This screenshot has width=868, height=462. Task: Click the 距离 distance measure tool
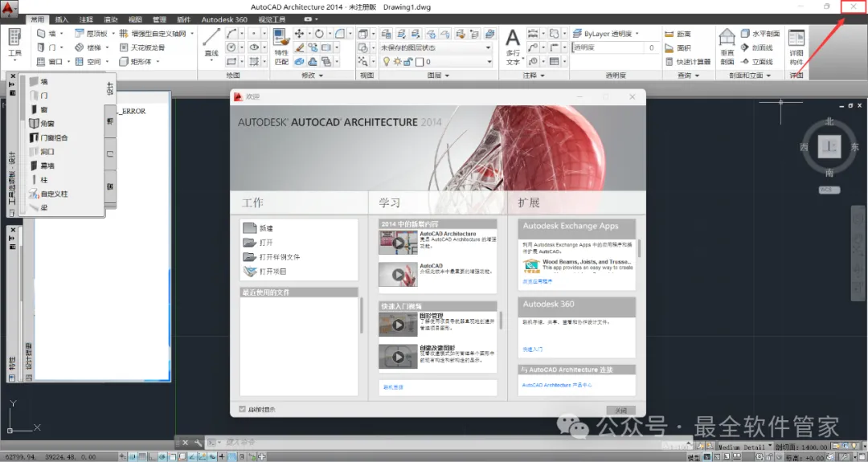click(678, 34)
